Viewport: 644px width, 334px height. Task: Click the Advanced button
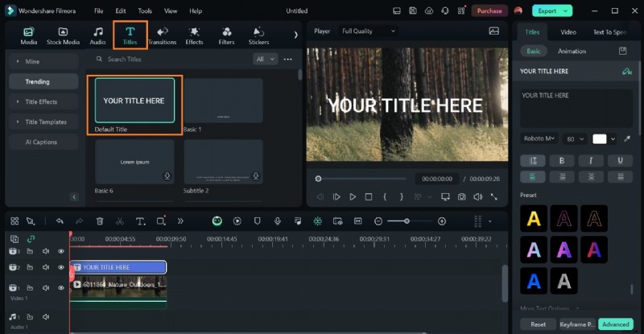[x=614, y=324]
